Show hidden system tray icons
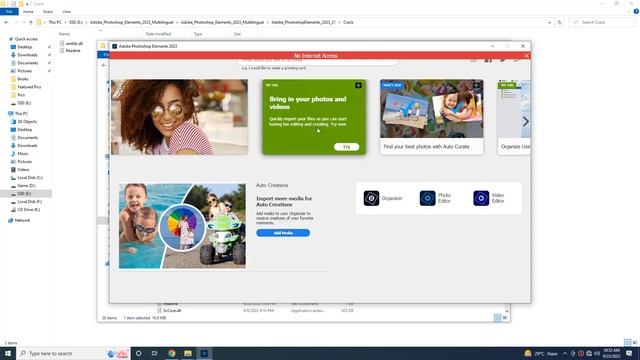 pyautogui.click(x=565, y=353)
